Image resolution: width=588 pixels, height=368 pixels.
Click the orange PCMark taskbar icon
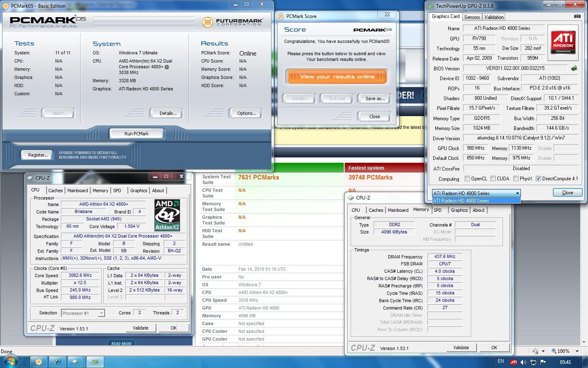pyautogui.click(x=39, y=362)
